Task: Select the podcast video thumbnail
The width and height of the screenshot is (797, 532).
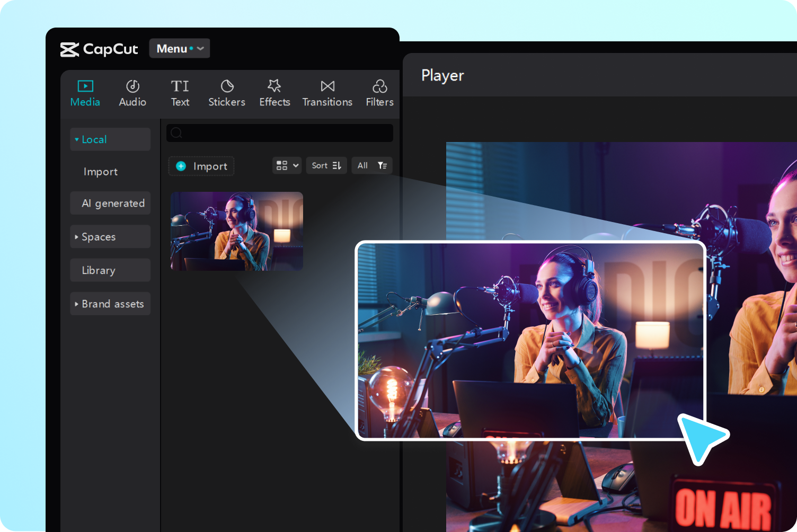Action: point(236,232)
